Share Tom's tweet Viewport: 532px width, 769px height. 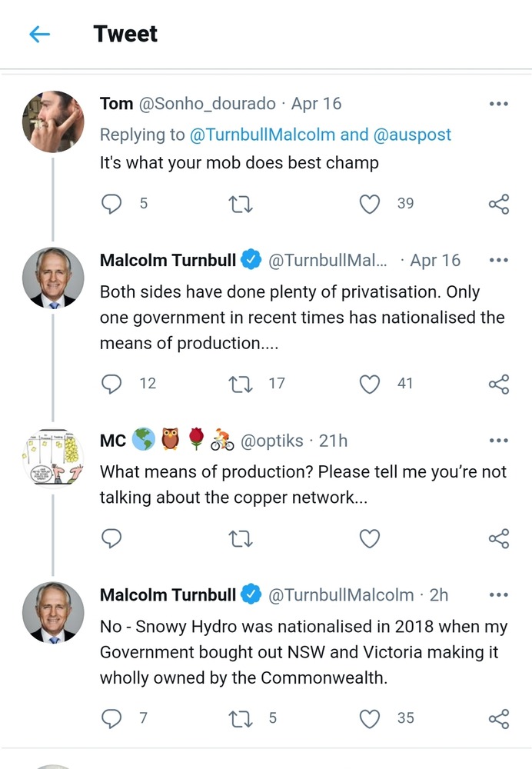[x=499, y=204]
